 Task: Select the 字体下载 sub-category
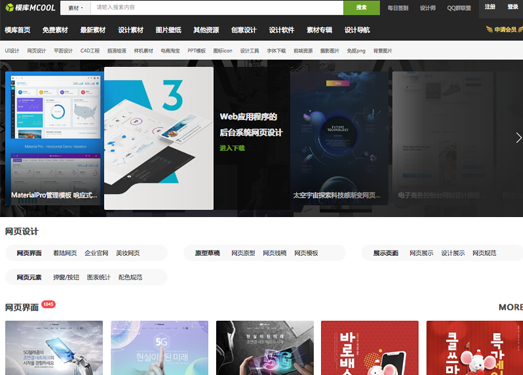pyautogui.click(x=276, y=51)
